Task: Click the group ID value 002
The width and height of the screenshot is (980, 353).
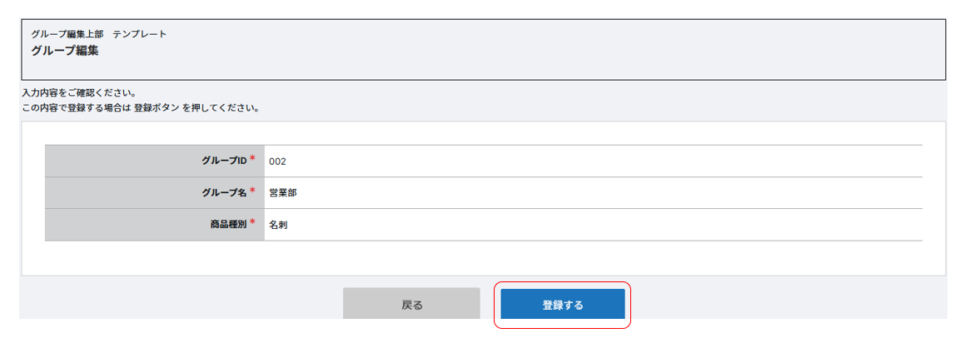Action: (277, 162)
